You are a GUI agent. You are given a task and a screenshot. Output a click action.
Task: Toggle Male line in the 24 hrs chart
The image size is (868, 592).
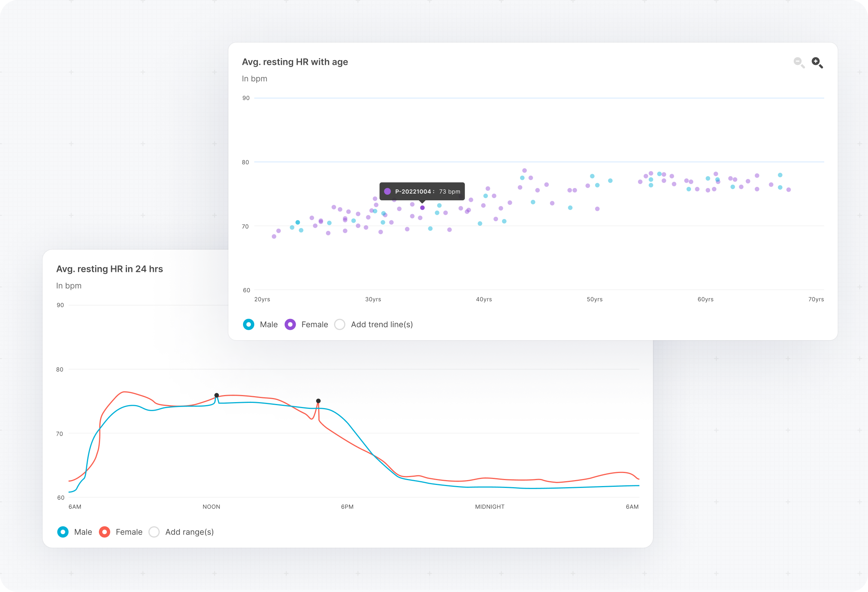63,532
